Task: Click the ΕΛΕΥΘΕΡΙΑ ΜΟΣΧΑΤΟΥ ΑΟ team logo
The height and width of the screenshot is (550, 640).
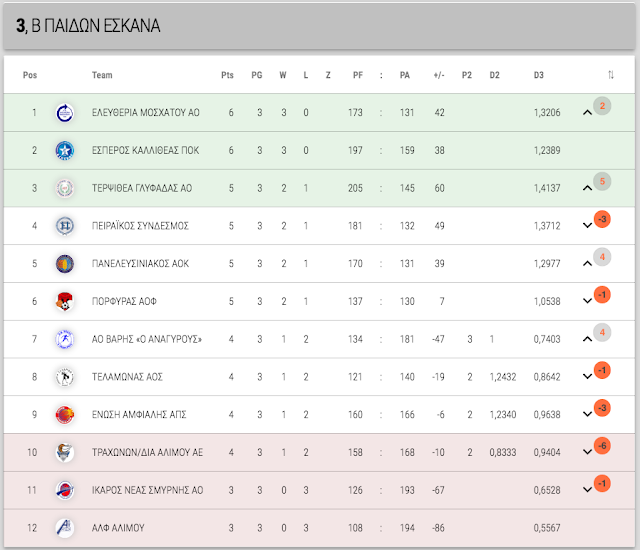Action: [x=64, y=113]
